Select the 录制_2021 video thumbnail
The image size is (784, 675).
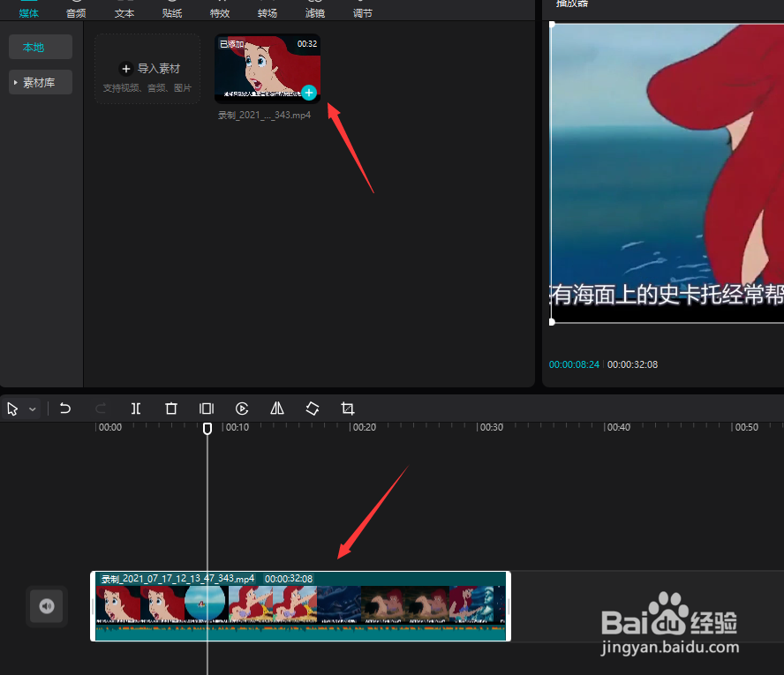coord(268,69)
